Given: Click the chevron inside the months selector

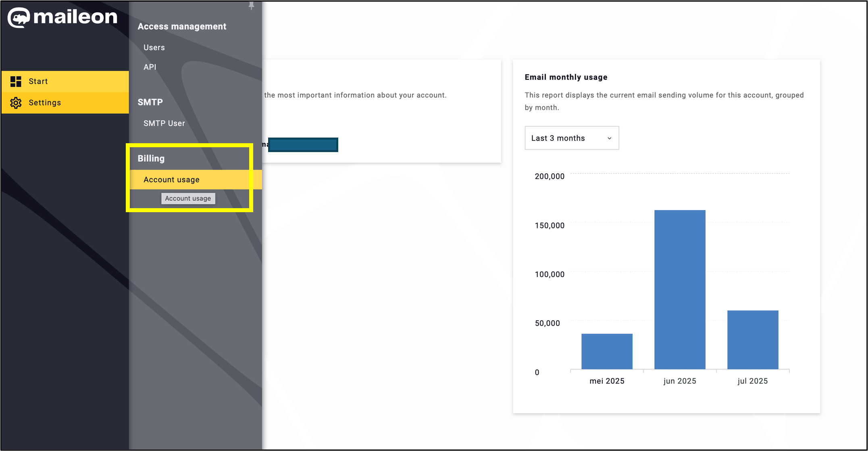Looking at the screenshot, I should pos(609,138).
